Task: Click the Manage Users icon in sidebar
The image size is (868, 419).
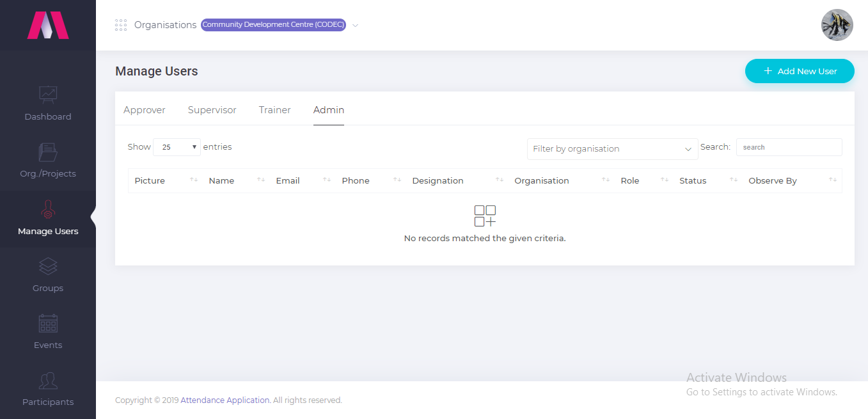Action: coord(48,209)
